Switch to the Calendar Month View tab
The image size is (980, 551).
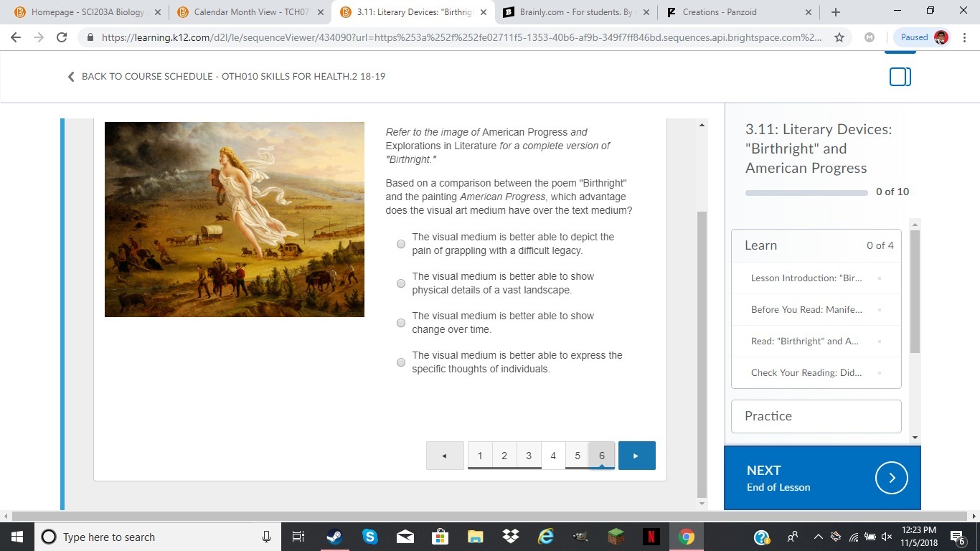[x=250, y=12]
